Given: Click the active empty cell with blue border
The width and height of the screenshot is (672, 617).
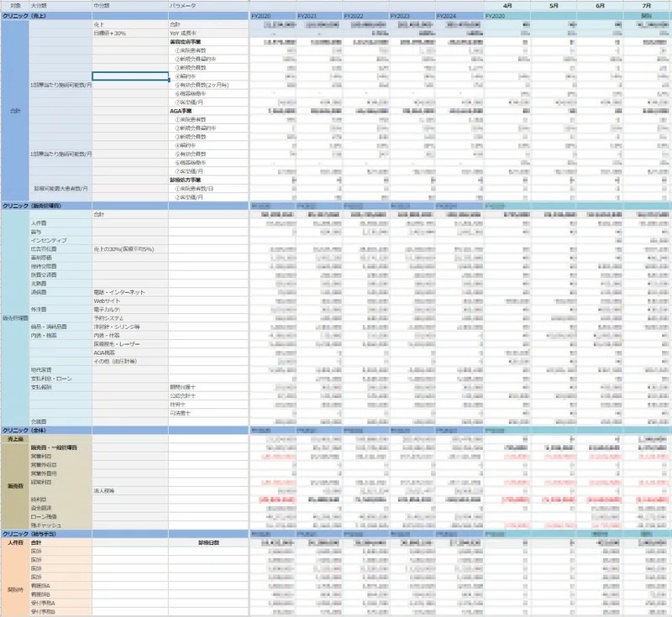Looking at the screenshot, I should pyautogui.click(x=130, y=76).
